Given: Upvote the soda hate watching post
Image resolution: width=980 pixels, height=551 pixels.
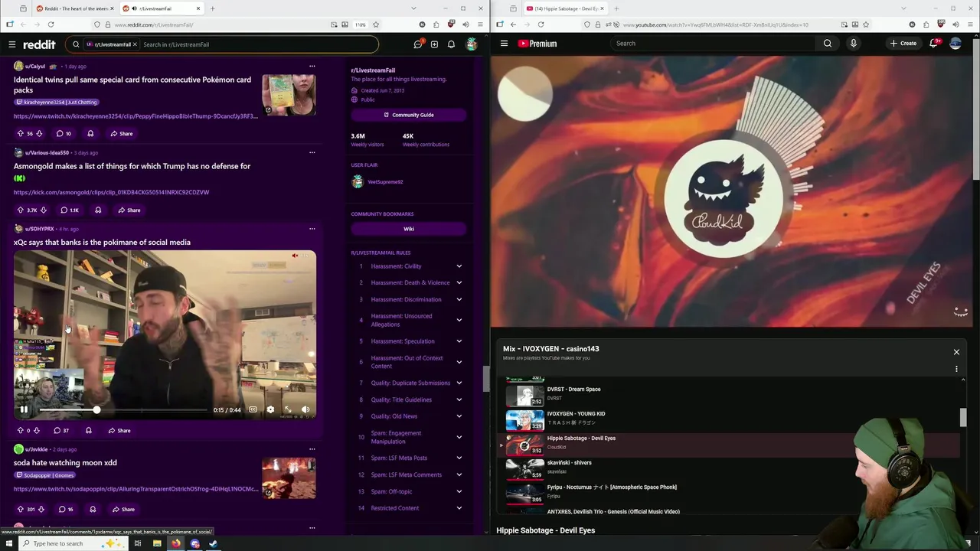Looking at the screenshot, I should (x=20, y=509).
